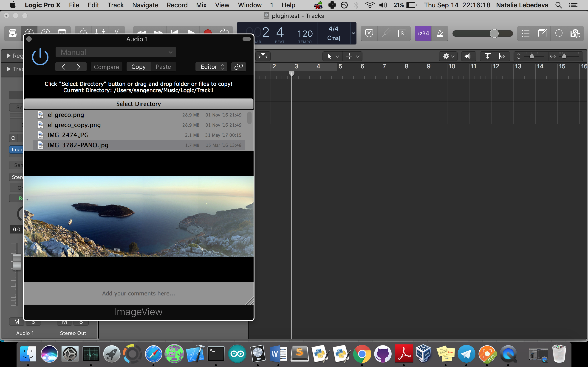The width and height of the screenshot is (588, 367).
Task: Open the List Editors icon
Action: (526, 33)
